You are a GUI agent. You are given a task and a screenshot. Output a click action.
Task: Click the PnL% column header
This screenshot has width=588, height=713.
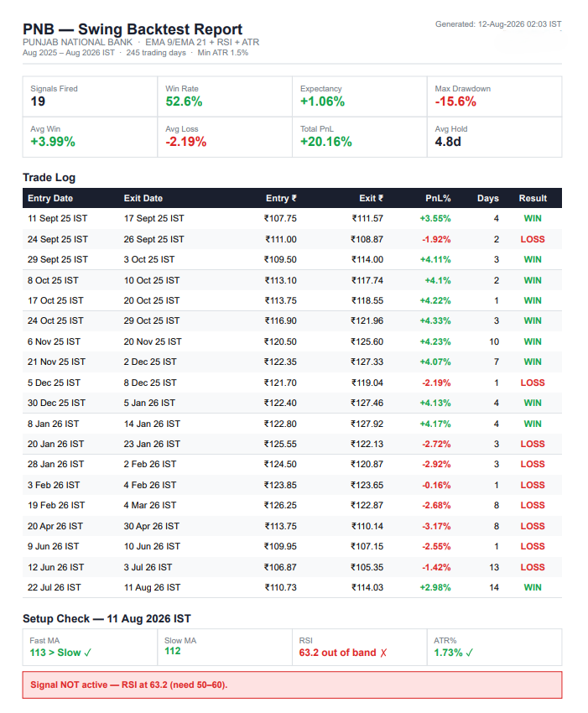[438, 198]
